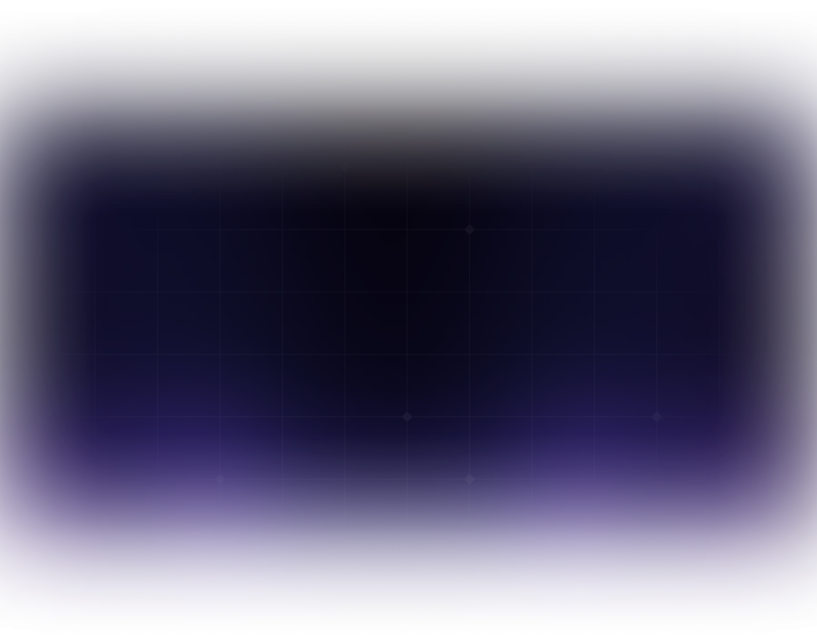
Task: Click grid intersection directly below topmost diamond
Action: click(345, 230)
